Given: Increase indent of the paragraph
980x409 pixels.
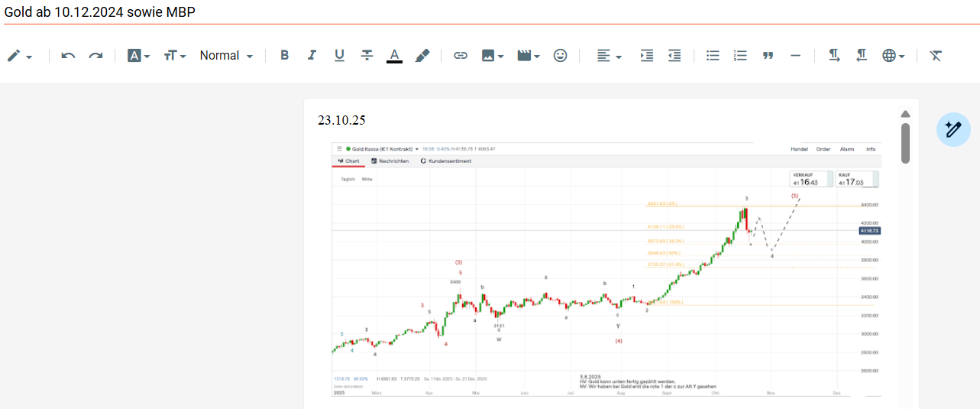Looking at the screenshot, I should [x=646, y=56].
